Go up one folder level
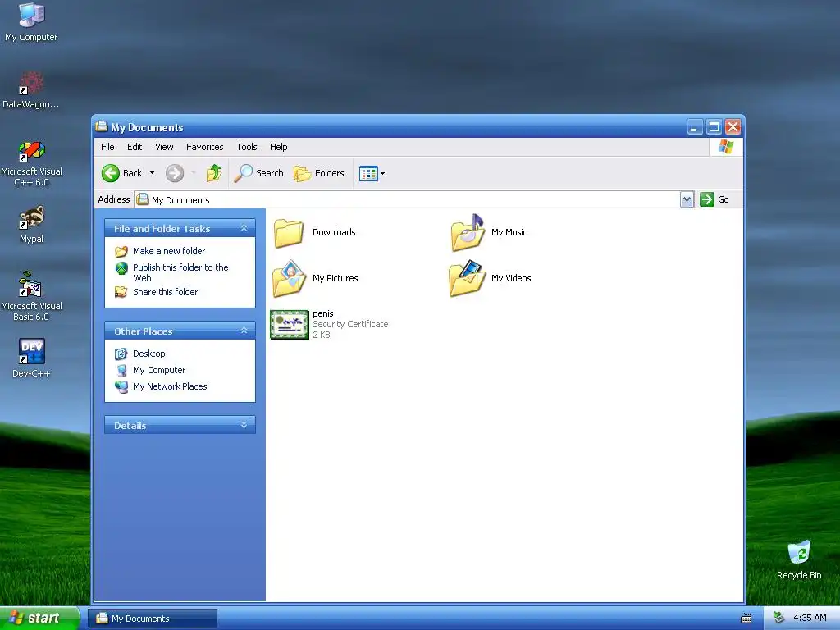840x630 pixels. tap(214, 172)
